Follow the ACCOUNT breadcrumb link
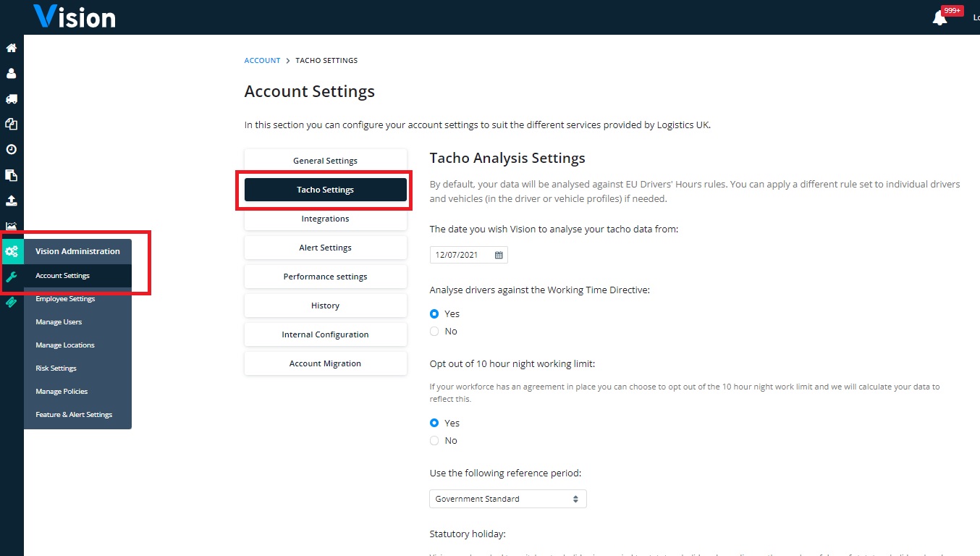The width and height of the screenshot is (980, 556). [262, 60]
